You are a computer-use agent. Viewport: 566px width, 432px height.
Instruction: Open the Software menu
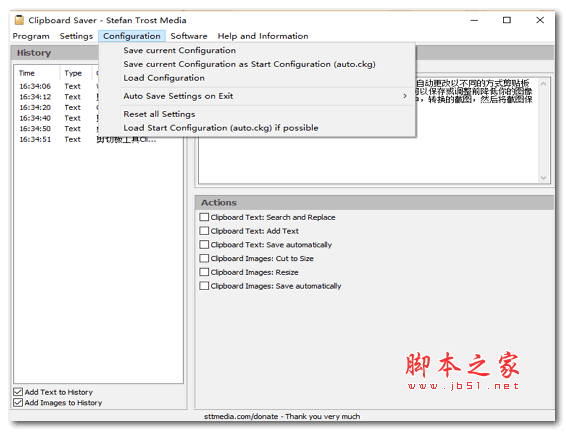pyautogui.click(x=189, y=36)
